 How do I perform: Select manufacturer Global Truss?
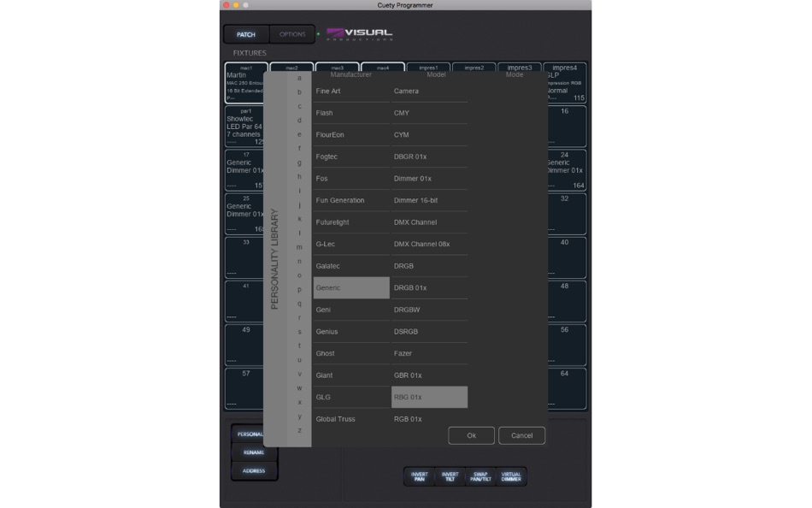tap(351, 419)
